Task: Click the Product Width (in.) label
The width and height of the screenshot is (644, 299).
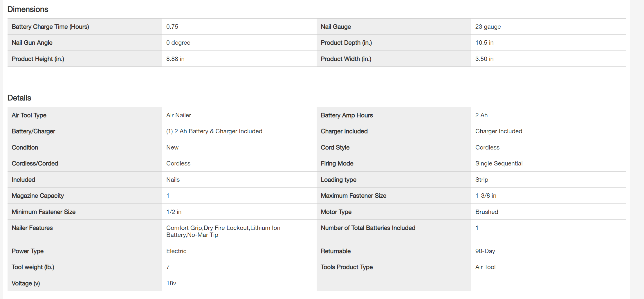Action: 346,59
